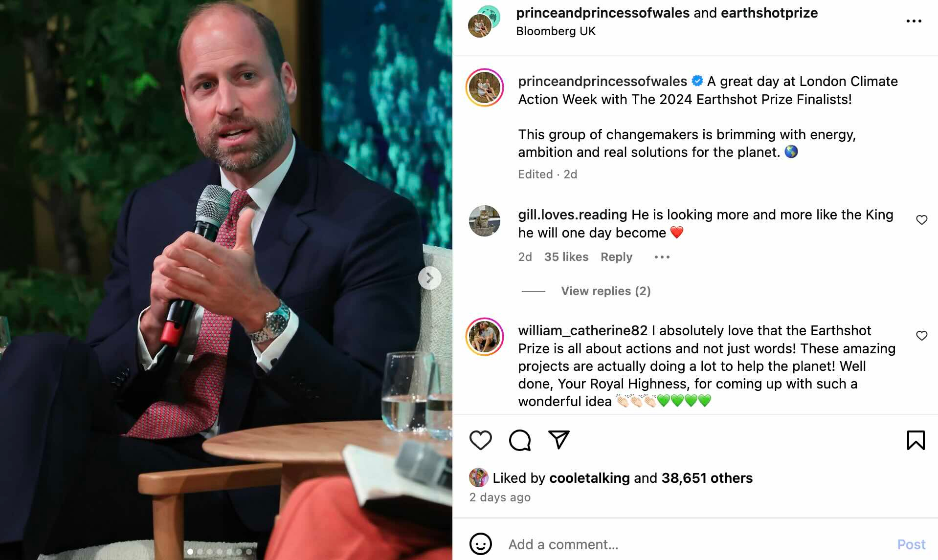Go to next photo arrow

pos(429,278)
